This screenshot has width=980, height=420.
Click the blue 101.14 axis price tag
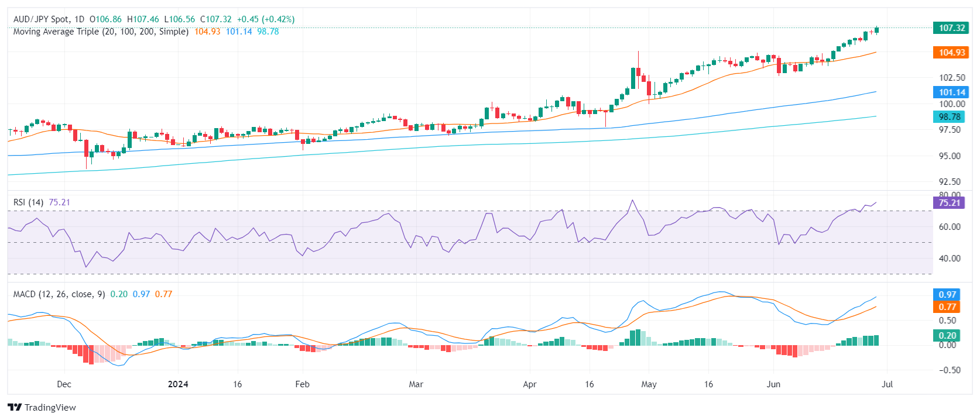tap(951, 92)
